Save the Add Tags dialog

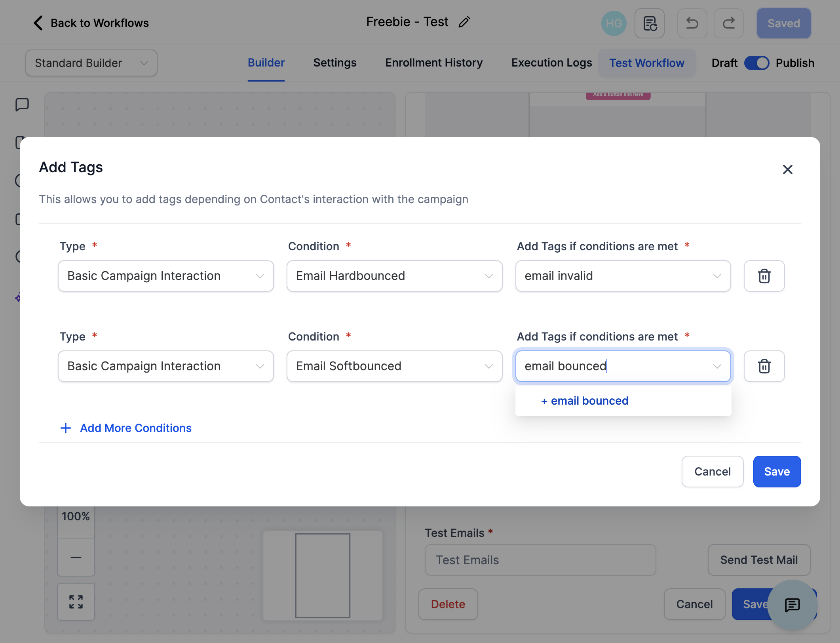tap(777, 472)
